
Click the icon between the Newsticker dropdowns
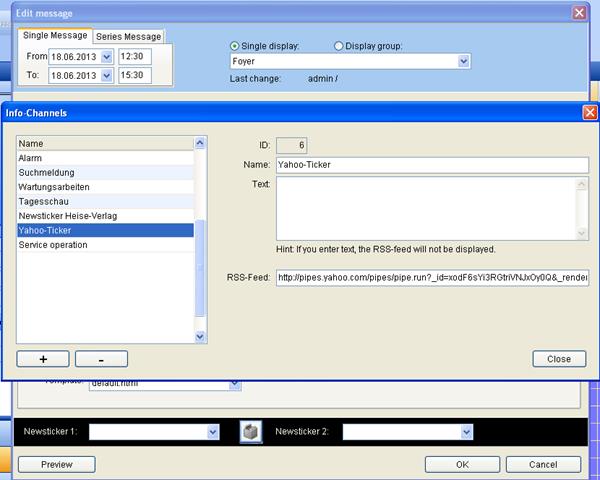(x=249, y=431)
